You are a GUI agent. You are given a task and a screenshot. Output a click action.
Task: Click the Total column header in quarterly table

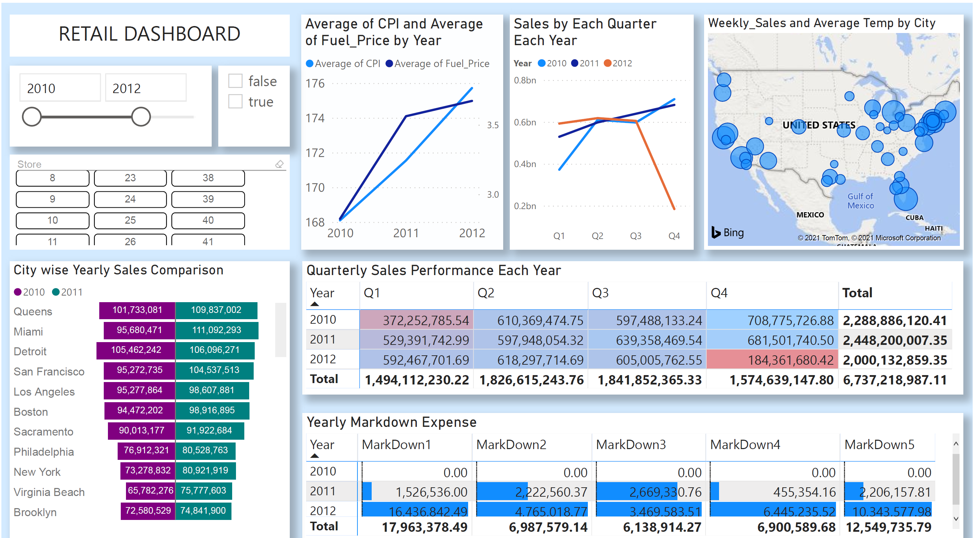(856, 293)
